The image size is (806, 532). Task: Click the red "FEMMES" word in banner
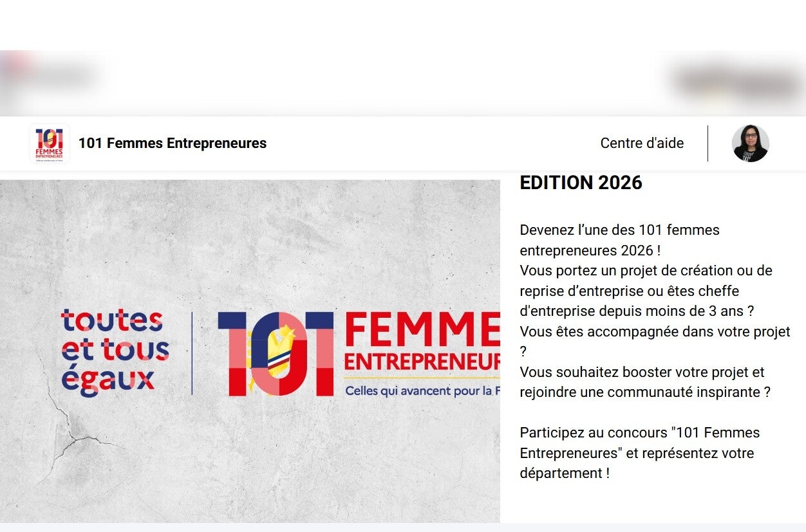(422, 329)
